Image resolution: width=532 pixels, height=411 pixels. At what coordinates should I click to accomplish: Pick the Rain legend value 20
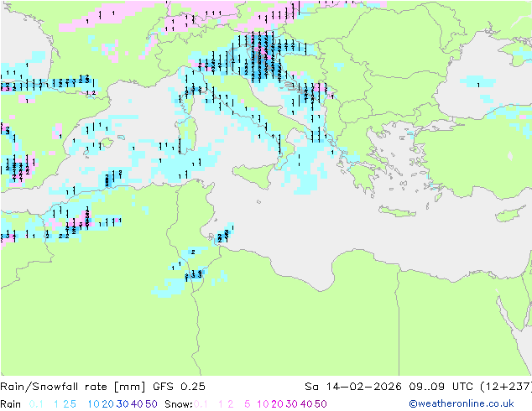click(x=108, y=404)
